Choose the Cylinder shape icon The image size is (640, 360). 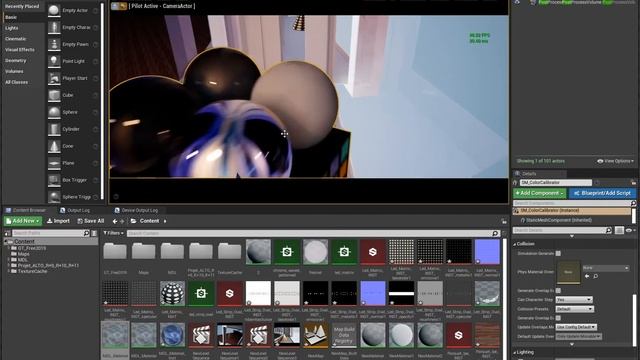pyautogui.click(x=54, y=129)
